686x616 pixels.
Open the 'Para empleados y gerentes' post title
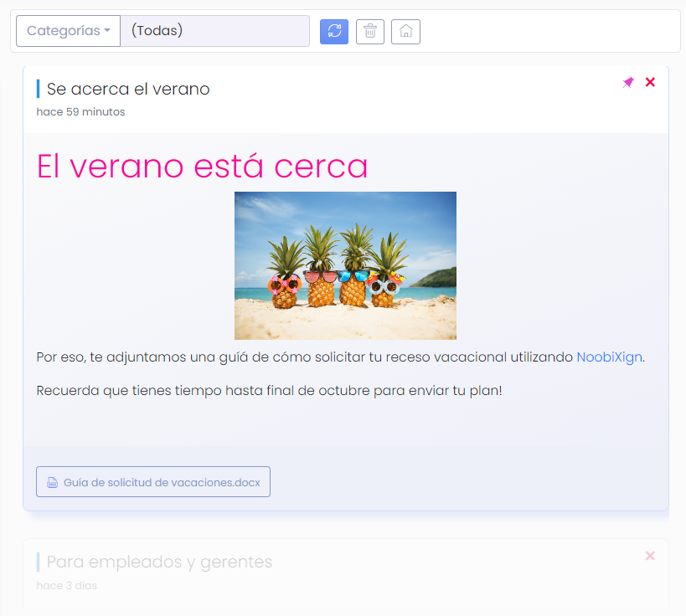point(159,562)
